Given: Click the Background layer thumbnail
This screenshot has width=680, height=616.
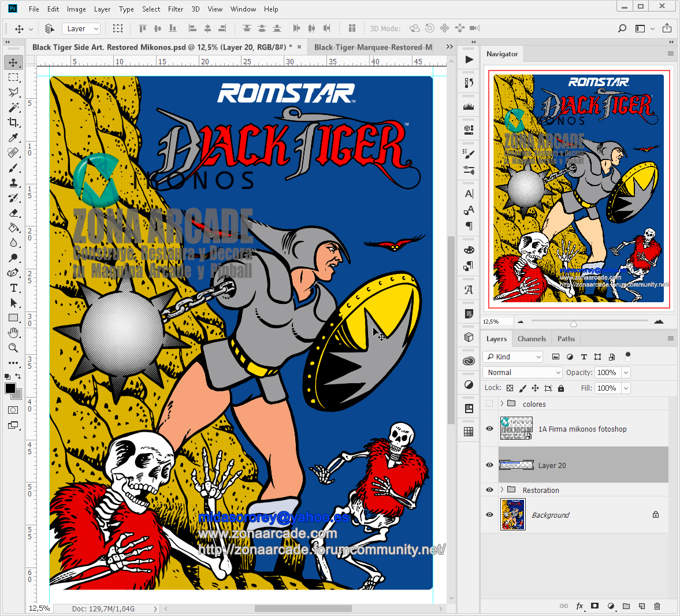Looking at the screenshot, I should pos(513,514).
